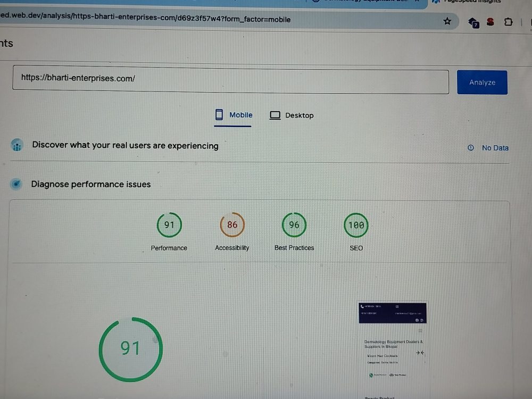Click the URL input field with bharti-enterprises.com
The height and width of the screenshot is (399, 532).
[230, 80]
